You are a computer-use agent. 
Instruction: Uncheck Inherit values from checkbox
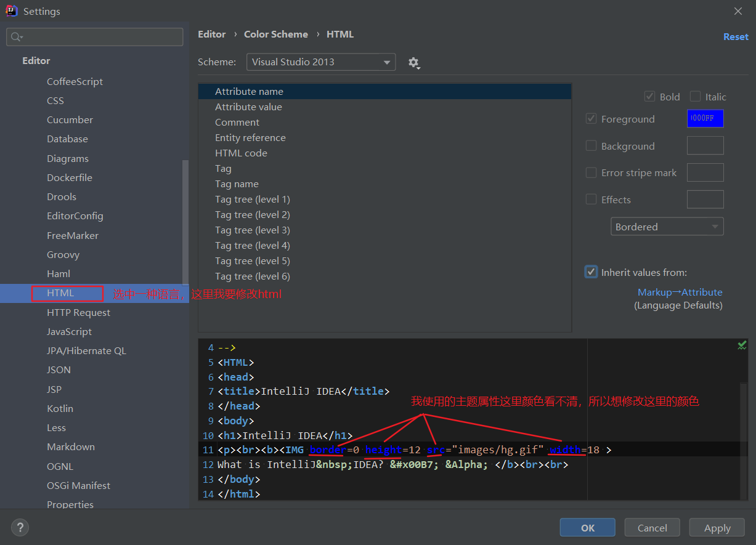click(591, 272)
